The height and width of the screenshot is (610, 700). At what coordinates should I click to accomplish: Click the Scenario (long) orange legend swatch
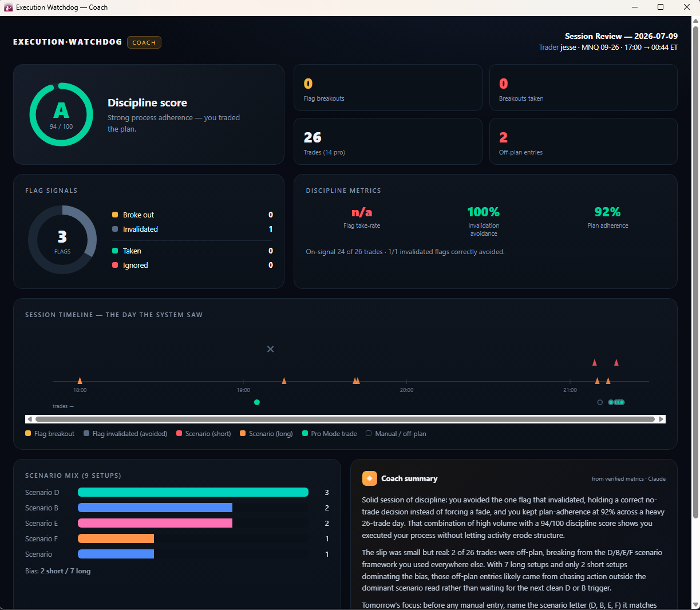pos(243,434)
